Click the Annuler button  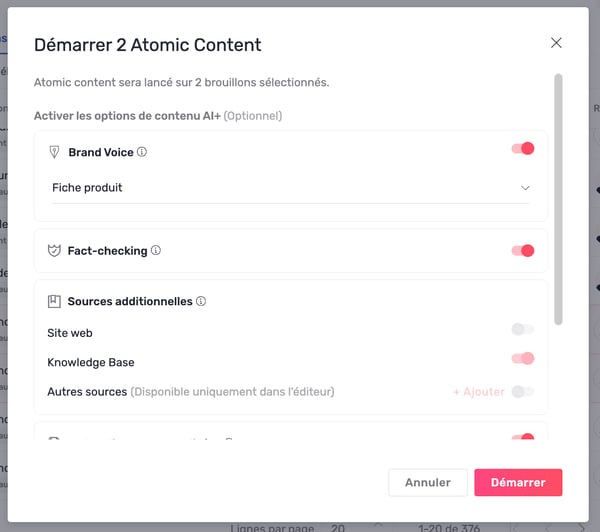pos(427,482)
